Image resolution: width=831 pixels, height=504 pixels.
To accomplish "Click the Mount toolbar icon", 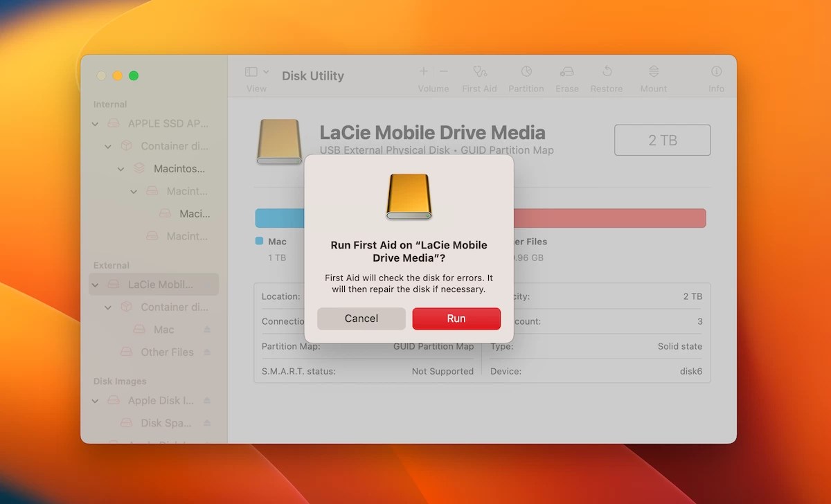I will (653, 71).
